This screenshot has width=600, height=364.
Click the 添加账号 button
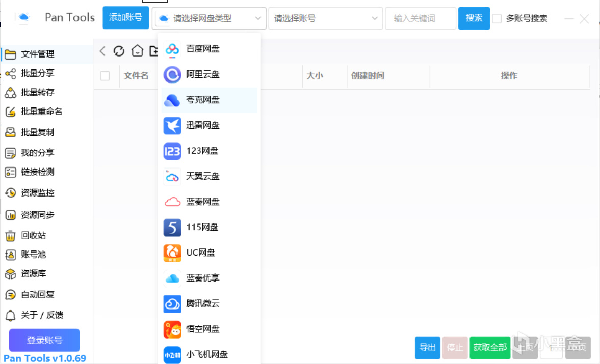coord(126,18)
